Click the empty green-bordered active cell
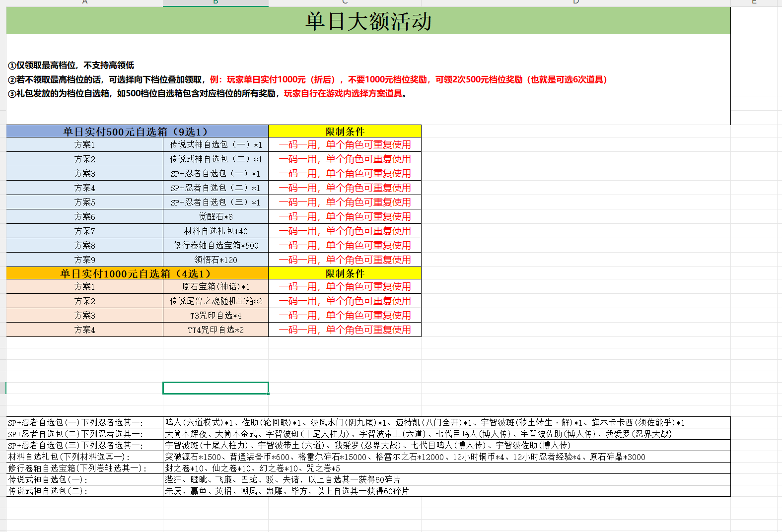 pos(215,388)
